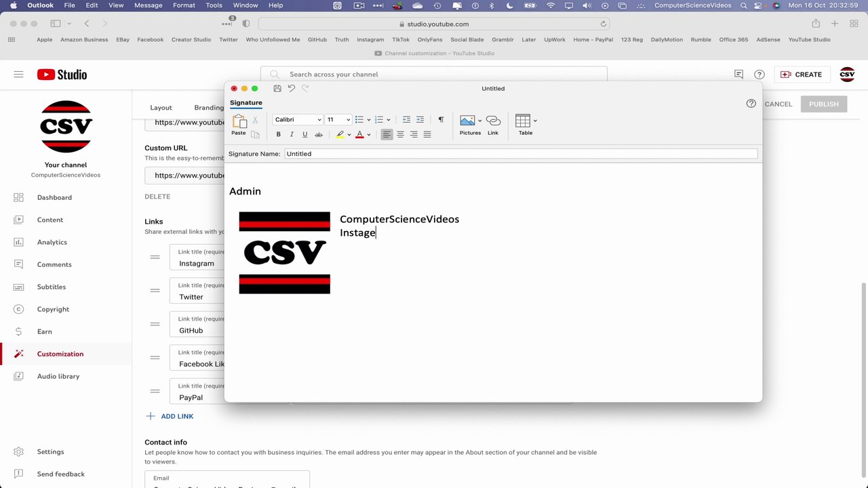
Task: Justify the text
Action: pyautogui.click(x=427, y=134)
